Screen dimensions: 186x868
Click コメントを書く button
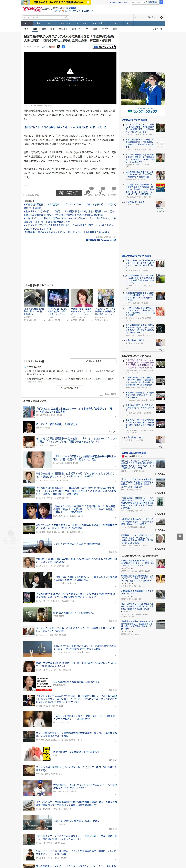tap(93, 361)
